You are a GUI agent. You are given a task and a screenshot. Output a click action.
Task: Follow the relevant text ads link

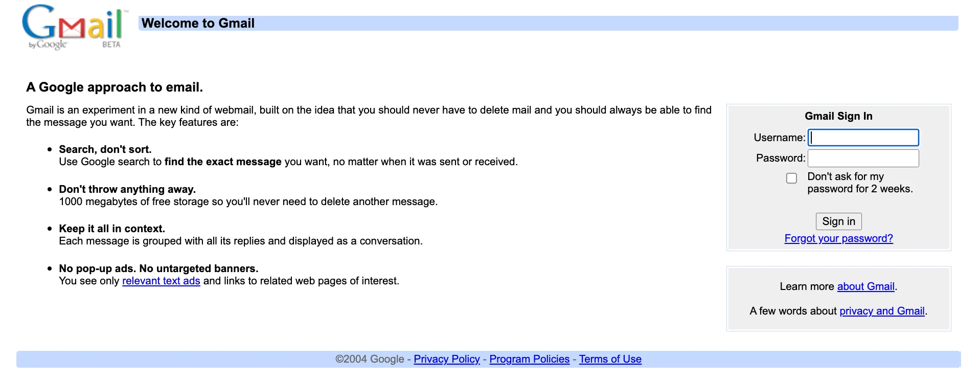point(161,281)
